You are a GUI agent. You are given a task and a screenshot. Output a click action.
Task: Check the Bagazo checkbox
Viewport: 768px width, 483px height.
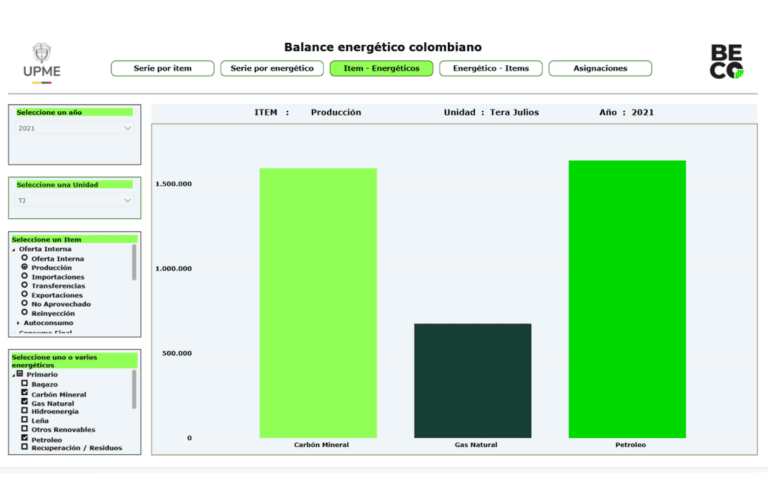point(25,384)
